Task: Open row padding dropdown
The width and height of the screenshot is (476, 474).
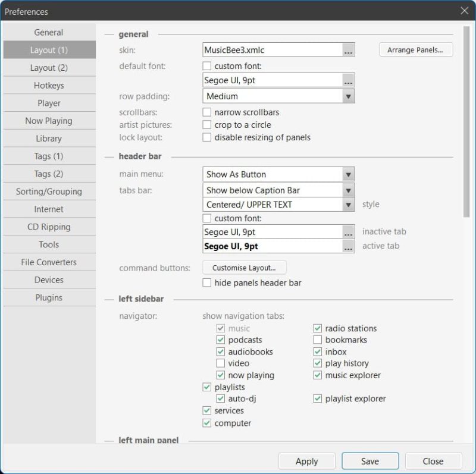Action: (x=278, y=96)
